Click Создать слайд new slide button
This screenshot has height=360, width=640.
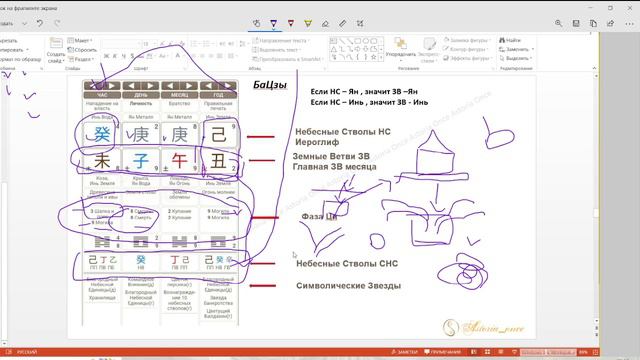tap(56, 50)
